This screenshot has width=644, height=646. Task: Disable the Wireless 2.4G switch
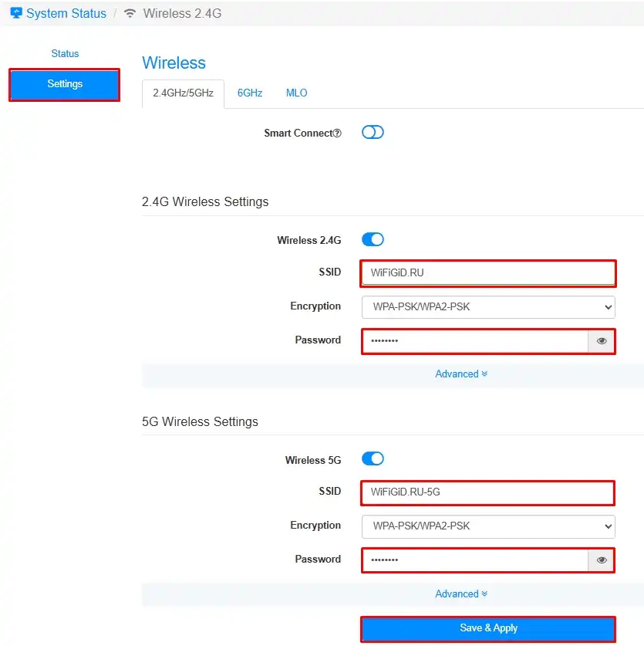(373, 240)
